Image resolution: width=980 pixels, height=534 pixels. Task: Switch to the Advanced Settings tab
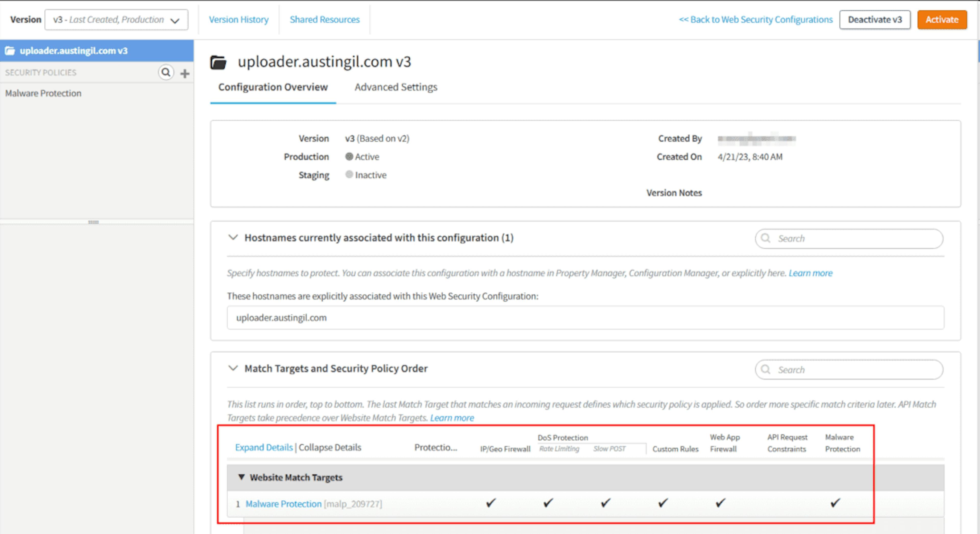396,87
